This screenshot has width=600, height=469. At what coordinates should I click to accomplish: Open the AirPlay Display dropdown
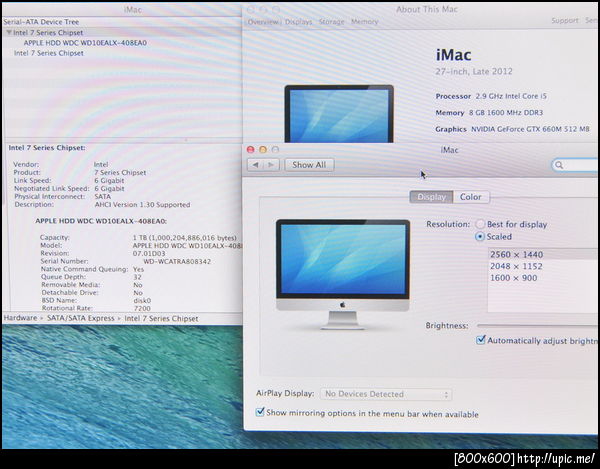[386, 394]
